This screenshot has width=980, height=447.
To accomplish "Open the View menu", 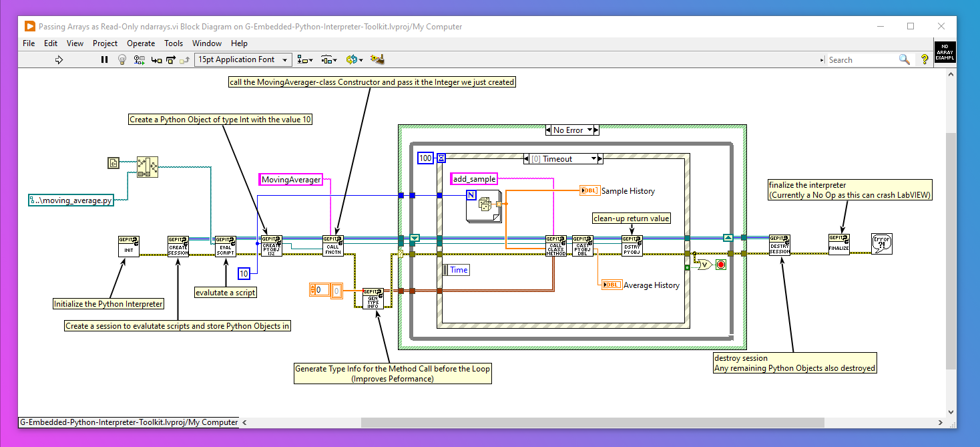I will [x=75, y=43].
